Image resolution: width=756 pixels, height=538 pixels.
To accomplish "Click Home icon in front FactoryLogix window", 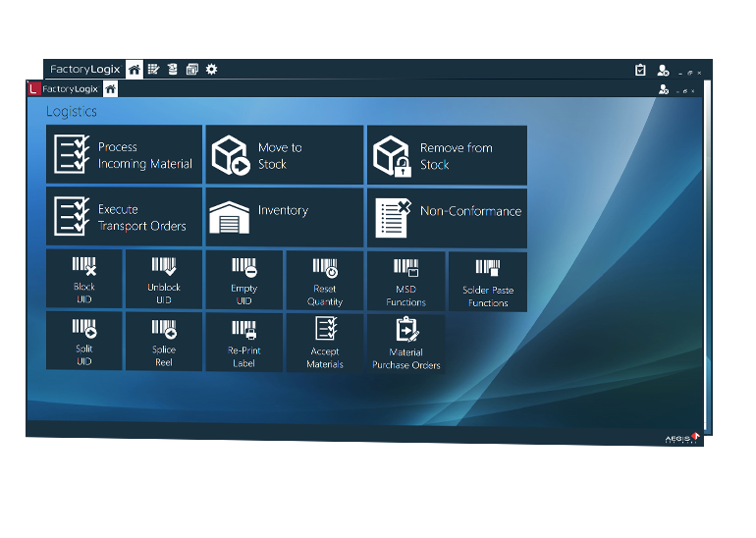I will (x=110, y=88).
